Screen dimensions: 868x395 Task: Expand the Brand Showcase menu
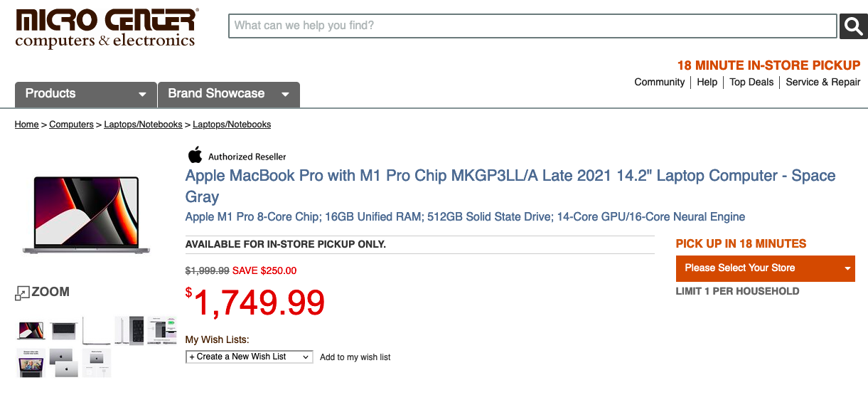pyautogui.click(x=228, y=94)
